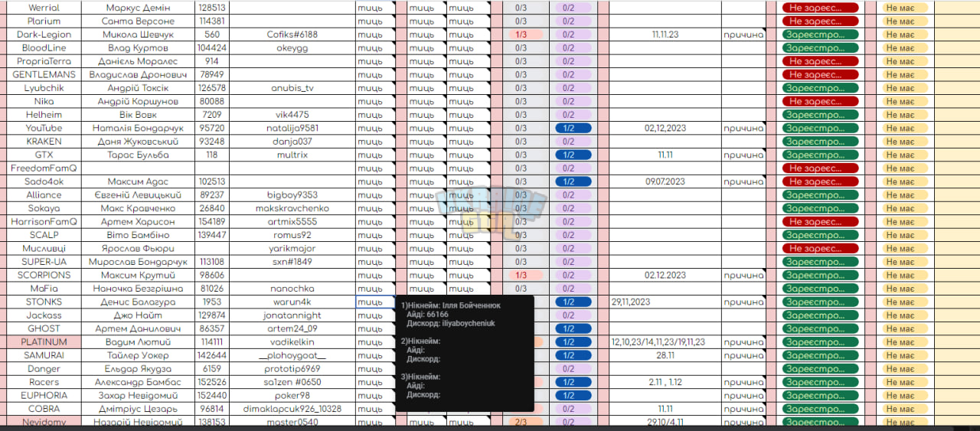The image size is (980, 431).
Task: Select the ID cell 154189
Action: coord(212,221)
